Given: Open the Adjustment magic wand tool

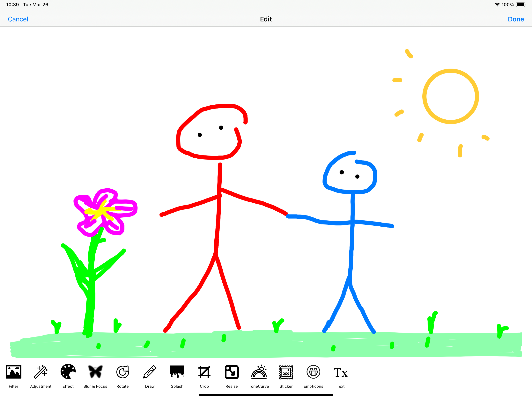Looking at the screenshot, I should [41, 376].
